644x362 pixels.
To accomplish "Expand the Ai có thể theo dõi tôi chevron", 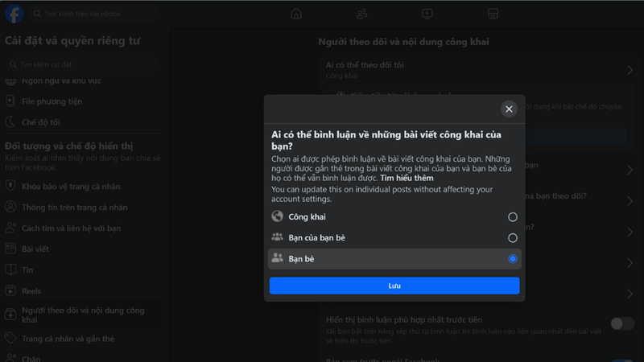I will pyautogui.click(x=630, y=70).
